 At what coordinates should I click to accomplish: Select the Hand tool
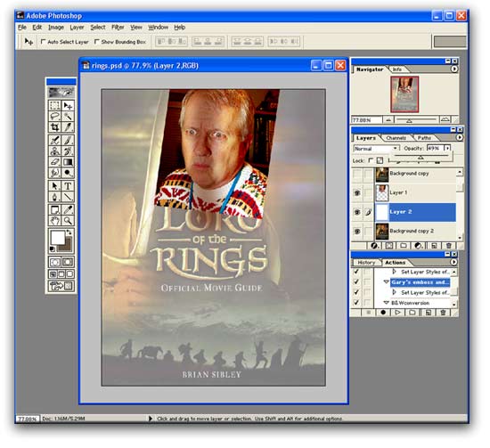(x=54, y=221)
